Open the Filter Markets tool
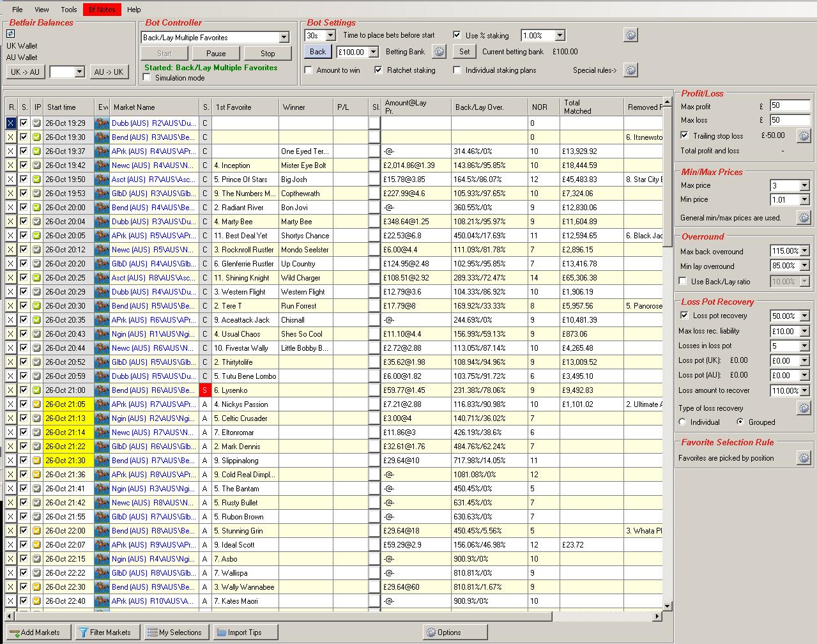Viewport: 817px width, 644px height. point(107,632)
